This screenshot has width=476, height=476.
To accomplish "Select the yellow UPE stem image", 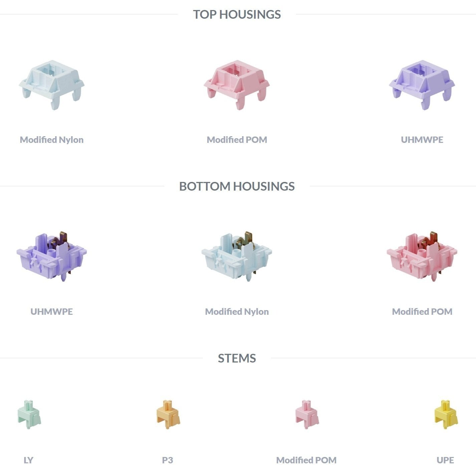I will 446,414.
